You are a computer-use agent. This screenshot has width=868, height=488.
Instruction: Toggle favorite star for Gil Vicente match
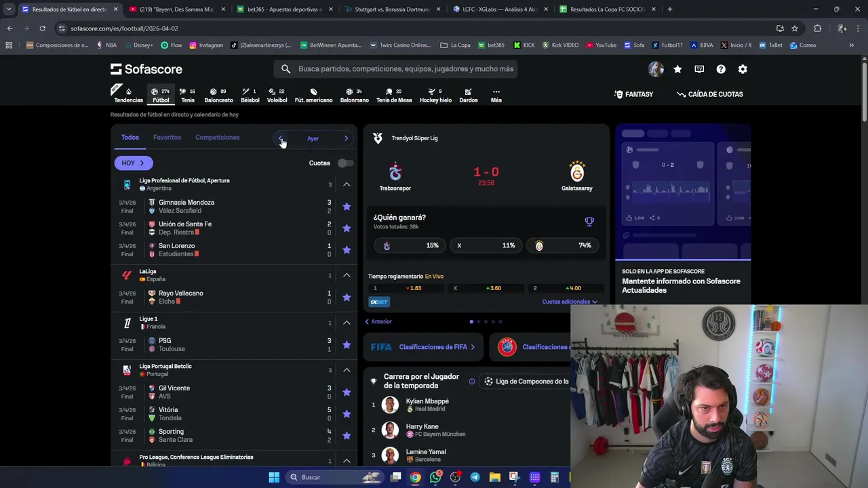(347, 392)
